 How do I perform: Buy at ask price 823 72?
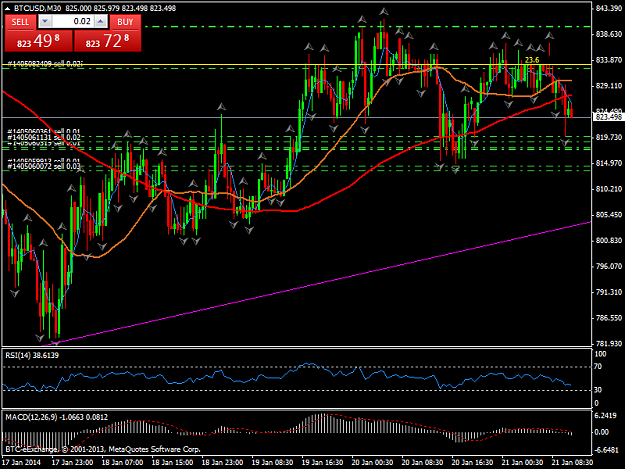tap(108, 41)
